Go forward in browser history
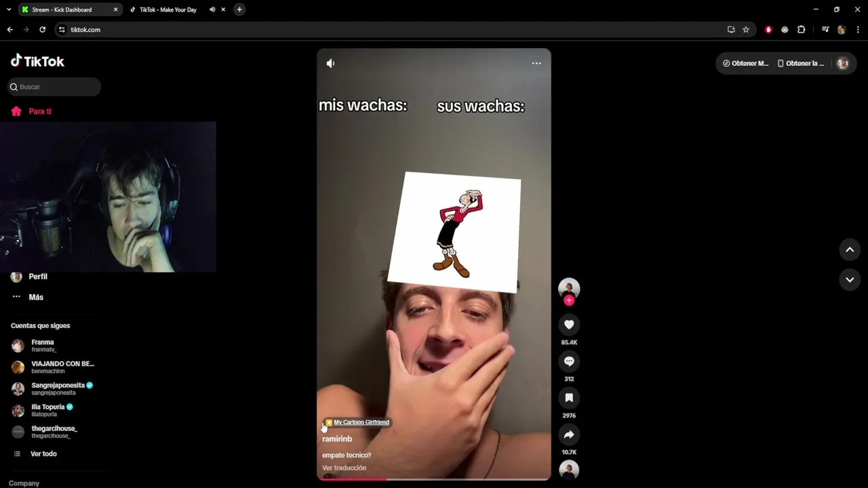 point(26,30)
